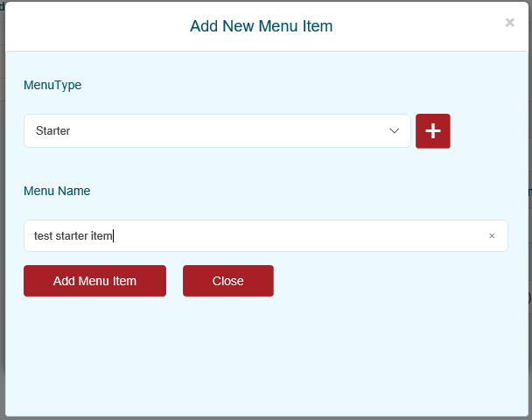Place cursor before 'test' in Menu Name

[x=34, y=235]
